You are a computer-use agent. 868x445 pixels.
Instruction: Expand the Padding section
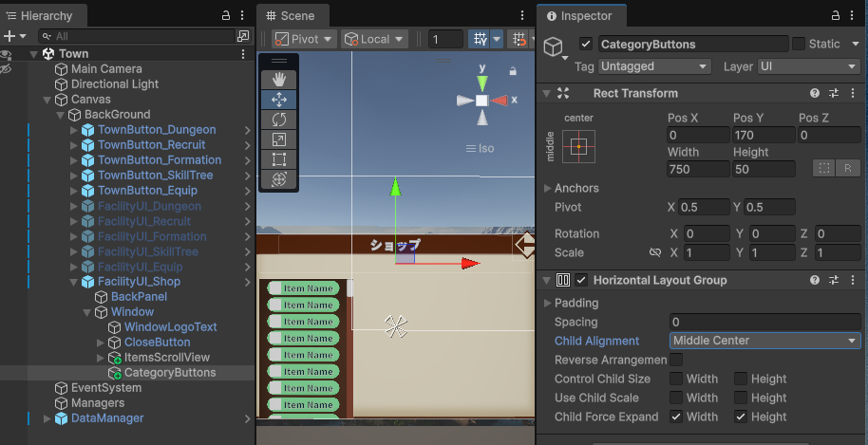[548, 303]
